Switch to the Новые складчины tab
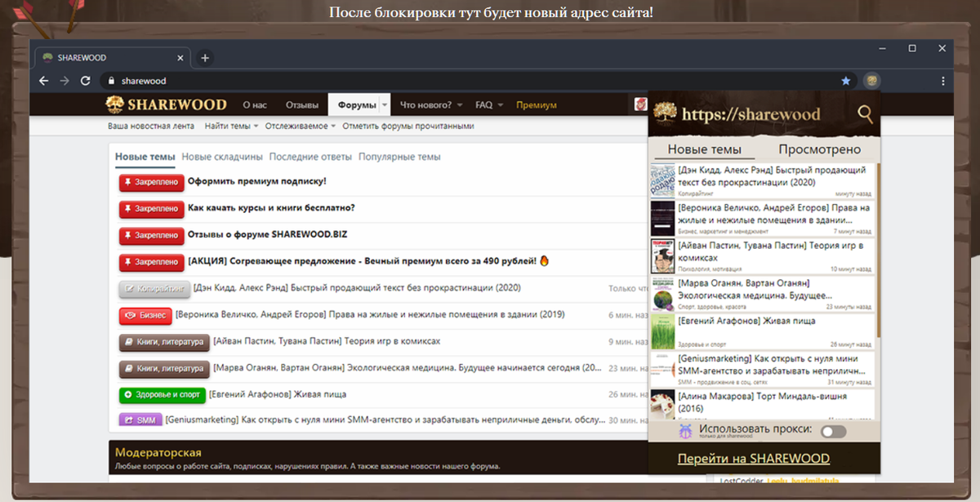The height and width of the screenshot is (502, 980). point(222,157)
